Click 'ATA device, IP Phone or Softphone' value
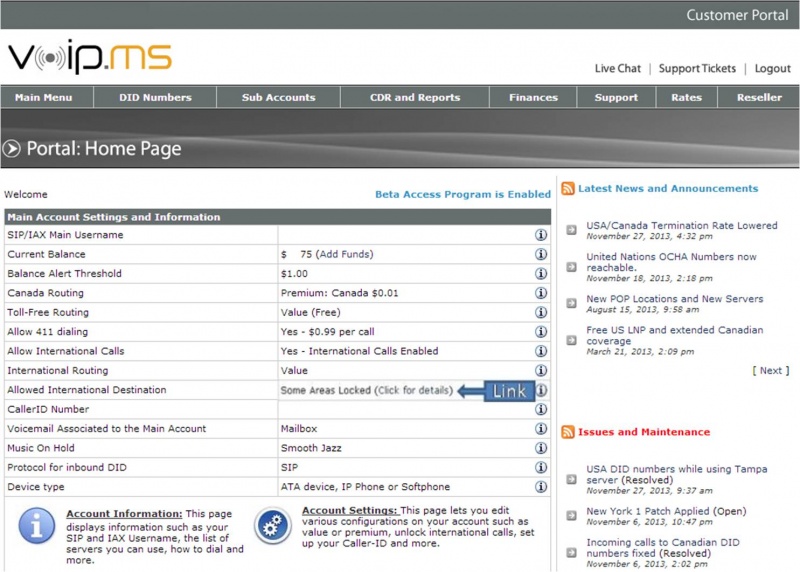The width and height of the screenshot is (800, 572). point(365,487)
